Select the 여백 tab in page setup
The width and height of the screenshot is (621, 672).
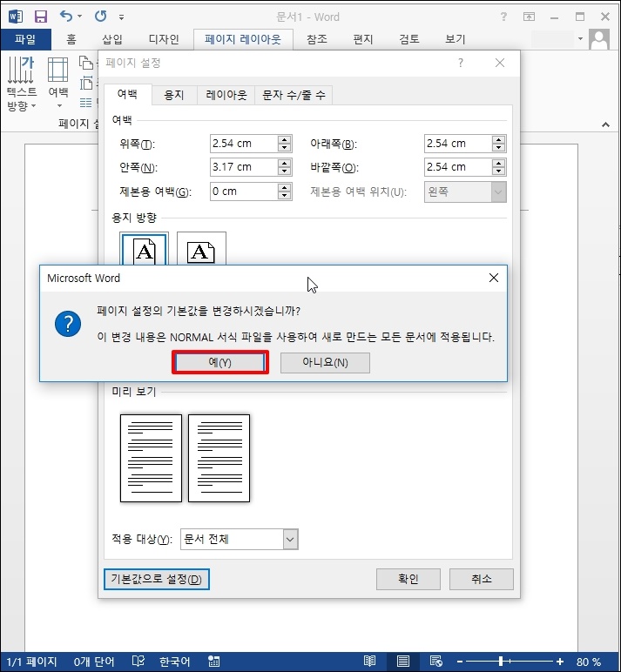(128, 94)
